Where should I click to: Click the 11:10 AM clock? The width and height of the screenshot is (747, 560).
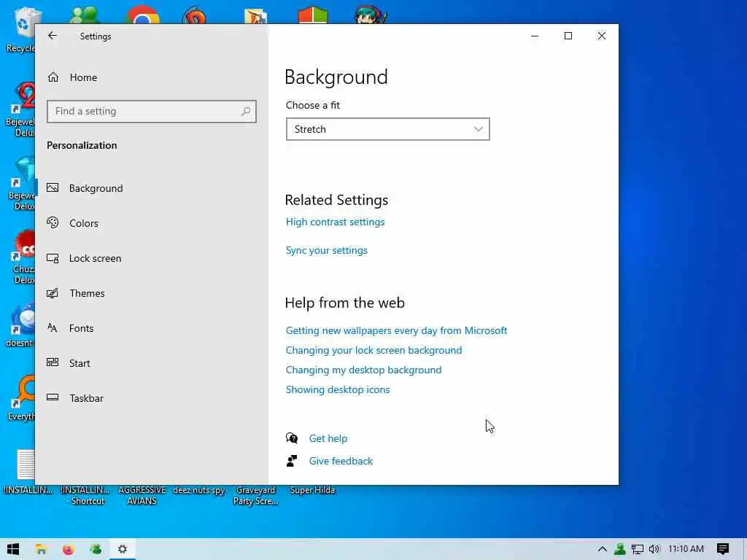(x=686, y=549)
